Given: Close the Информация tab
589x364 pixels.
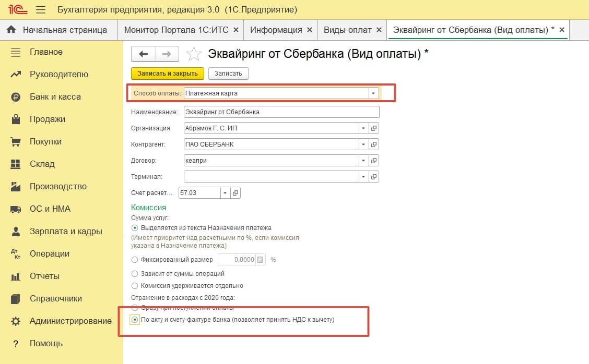Looking at the screenshot, I should click(310, 30).
